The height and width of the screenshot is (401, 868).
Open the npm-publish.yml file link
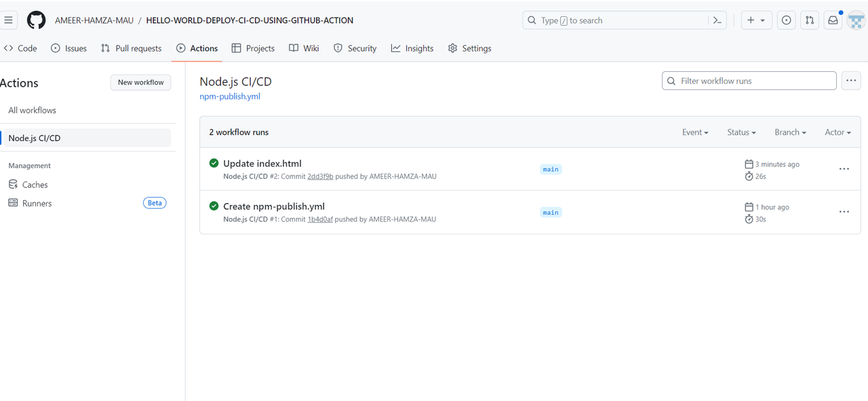click(x=230, y=96)
